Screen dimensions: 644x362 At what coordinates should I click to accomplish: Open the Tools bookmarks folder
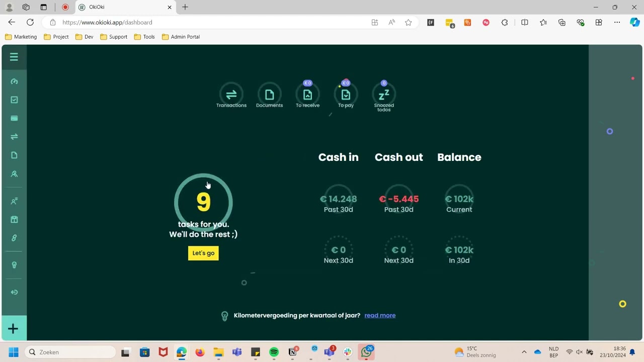click(144, 37)
